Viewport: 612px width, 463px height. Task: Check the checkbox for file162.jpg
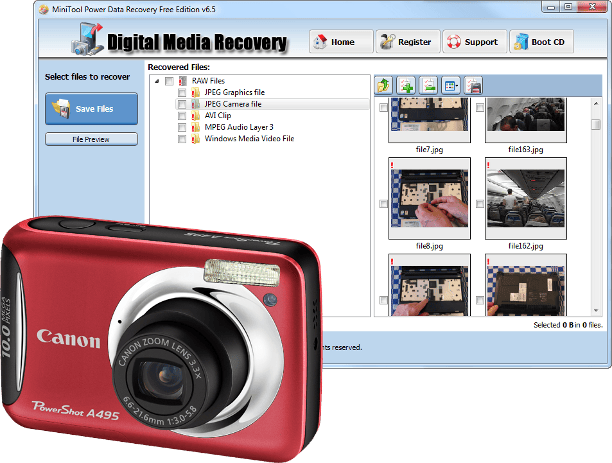point(480,204)
